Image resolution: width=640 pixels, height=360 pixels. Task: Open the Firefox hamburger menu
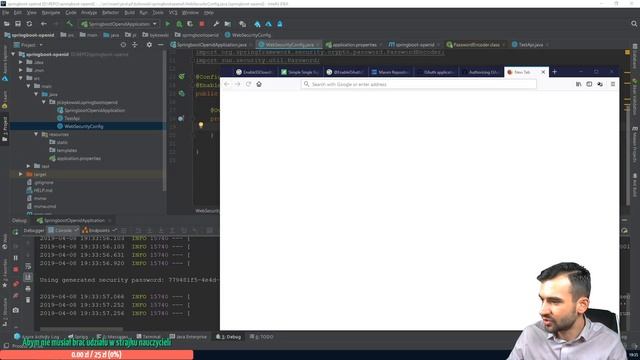pos(613,84)
